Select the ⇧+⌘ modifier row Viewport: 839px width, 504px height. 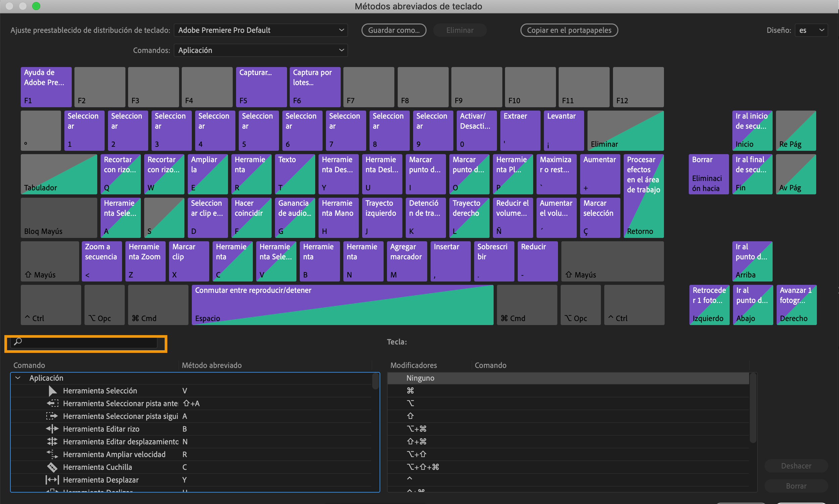[568, 442]
